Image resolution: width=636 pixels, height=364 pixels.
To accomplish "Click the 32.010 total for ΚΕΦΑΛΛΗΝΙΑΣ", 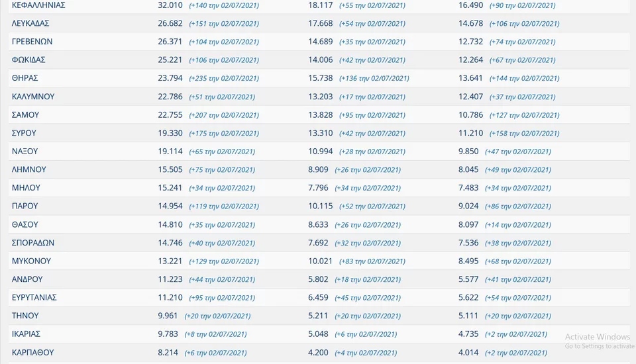I will 170,5.
